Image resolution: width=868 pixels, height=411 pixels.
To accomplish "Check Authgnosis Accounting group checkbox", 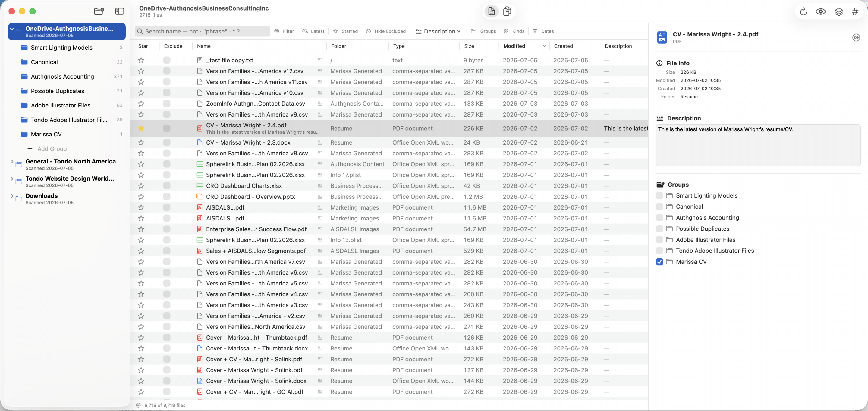I will pyautogui.click(x=660, y=218).
